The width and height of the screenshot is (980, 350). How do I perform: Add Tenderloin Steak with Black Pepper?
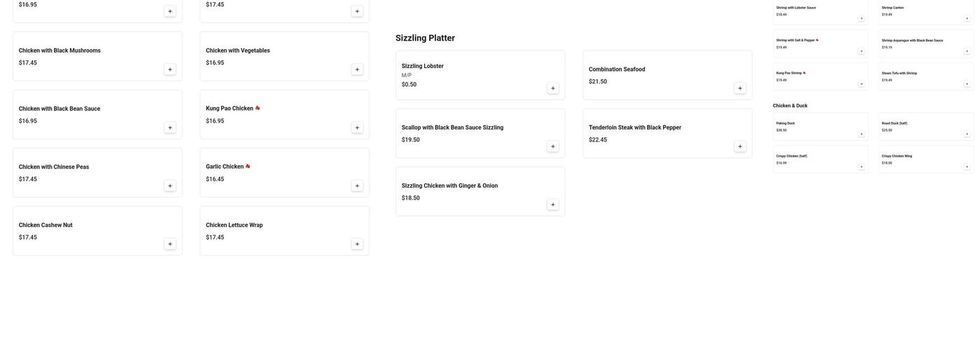740,146
